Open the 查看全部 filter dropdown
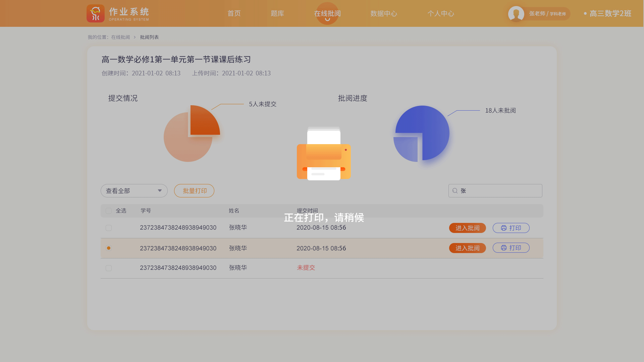 tap(133, 191)
